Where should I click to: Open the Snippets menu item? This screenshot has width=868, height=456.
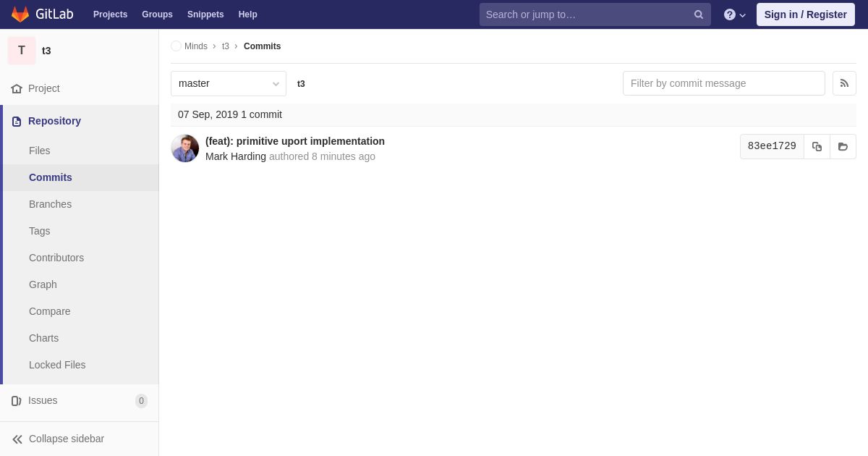(205, 14)
